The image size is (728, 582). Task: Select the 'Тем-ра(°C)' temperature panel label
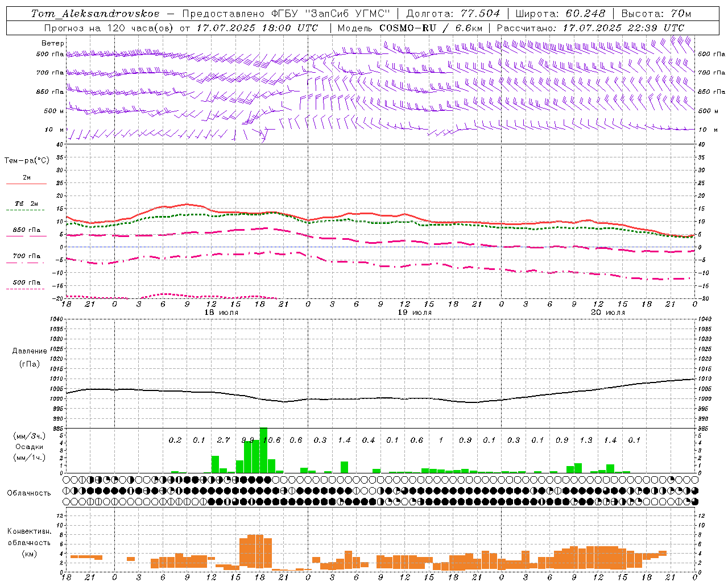(x=27, y=161)
